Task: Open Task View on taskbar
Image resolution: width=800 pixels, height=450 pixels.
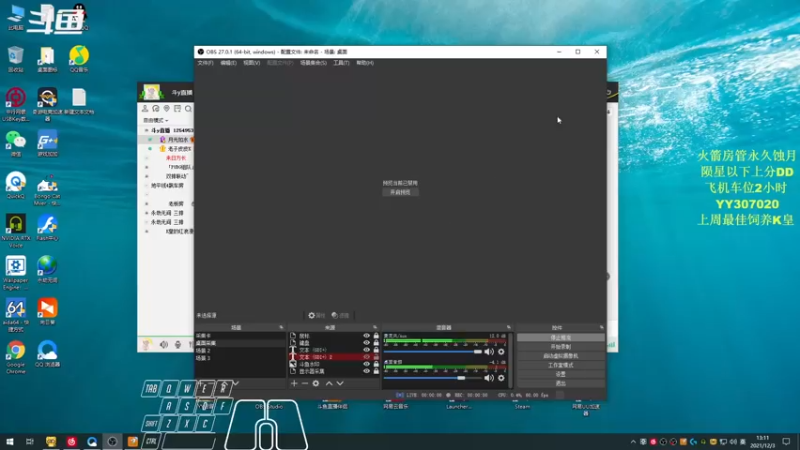Action: pos(30,441)
